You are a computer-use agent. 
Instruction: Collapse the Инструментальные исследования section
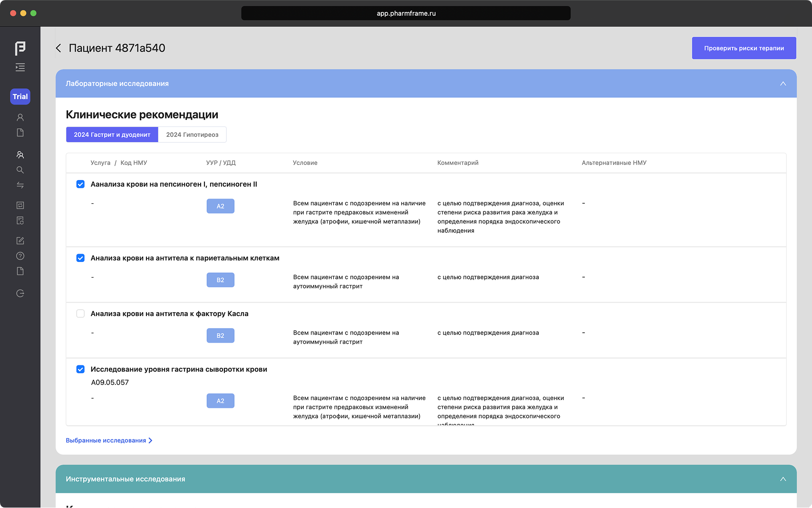click(783, 479)
